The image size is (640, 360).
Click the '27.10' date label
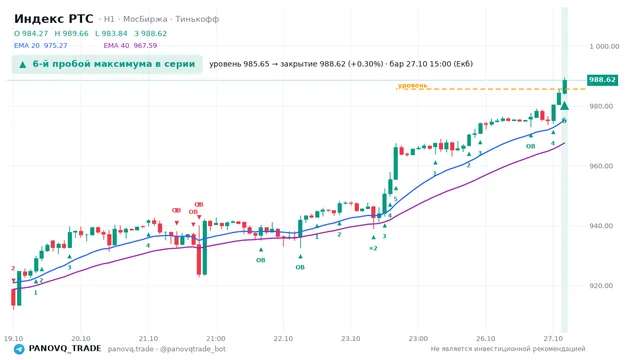[x=553, y=338]
